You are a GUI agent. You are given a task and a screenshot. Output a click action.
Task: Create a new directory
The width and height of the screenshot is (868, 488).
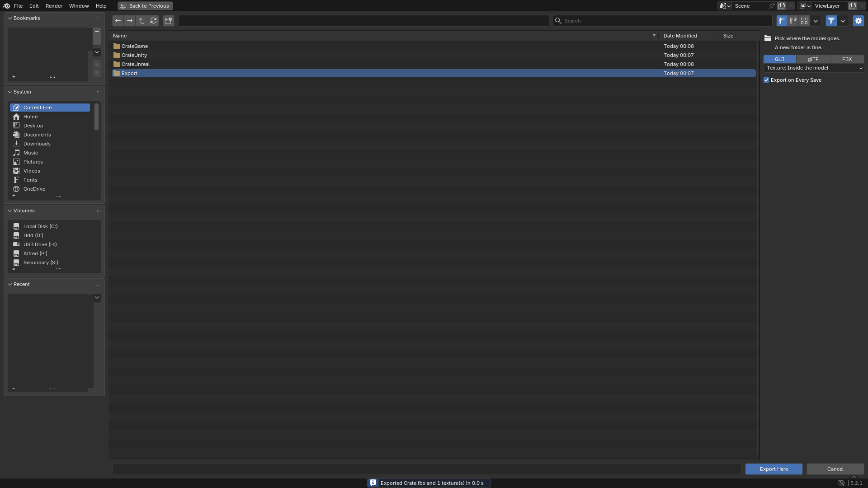(169, 21)
